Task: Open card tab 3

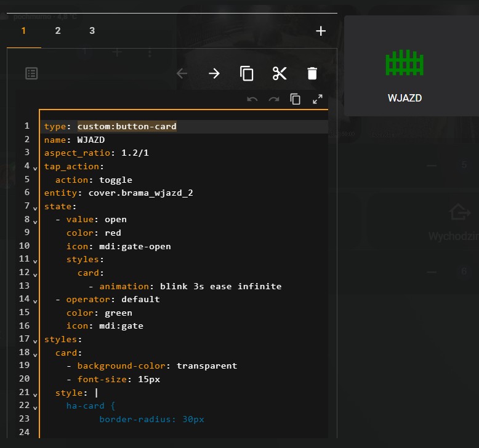Action: [92, 31]
